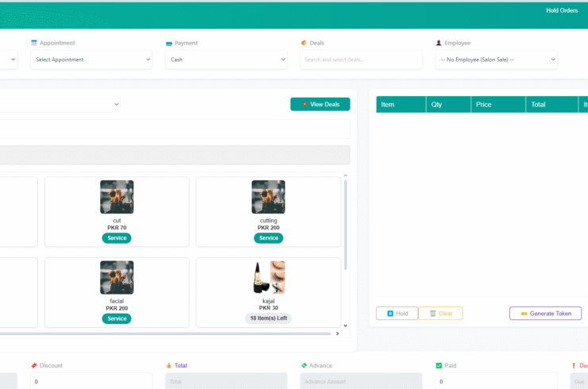Click the red tag icon beside Discount

coord(34,365)
